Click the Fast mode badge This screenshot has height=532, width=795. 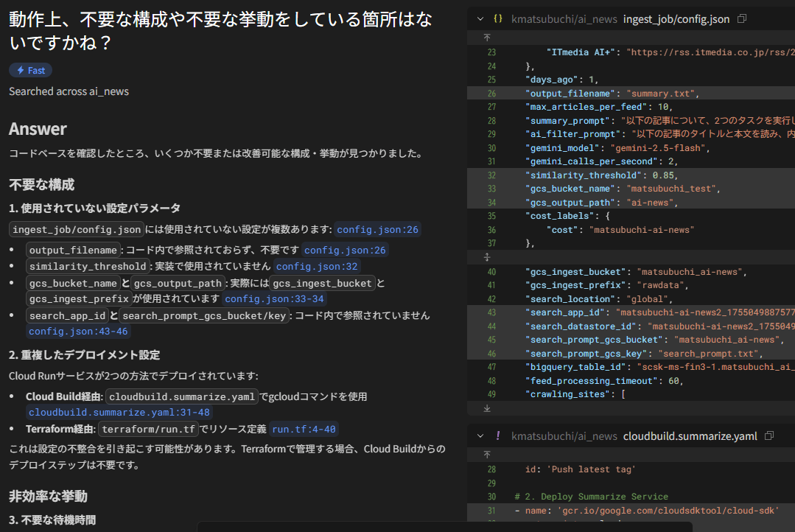click(30, 70)
